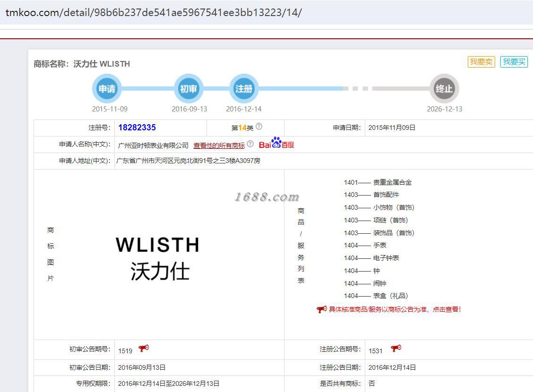Image resolution: width=533 pixels, height=392 pixels.
Task: Select the address 广东省广州市天河区元岗北街91号之三3楼A3097房
Action: 189,161
